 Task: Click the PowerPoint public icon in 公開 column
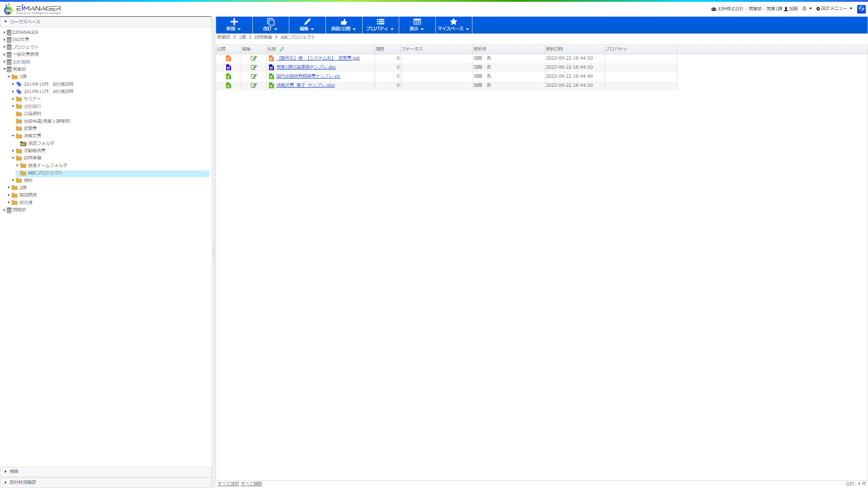[228, 58]
